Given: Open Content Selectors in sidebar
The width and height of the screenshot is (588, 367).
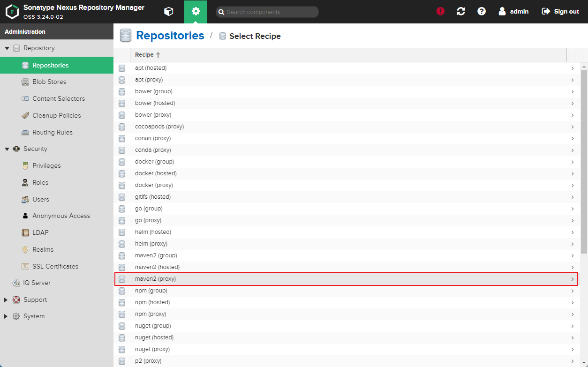Looking at the screenshot, I should 57,98.
